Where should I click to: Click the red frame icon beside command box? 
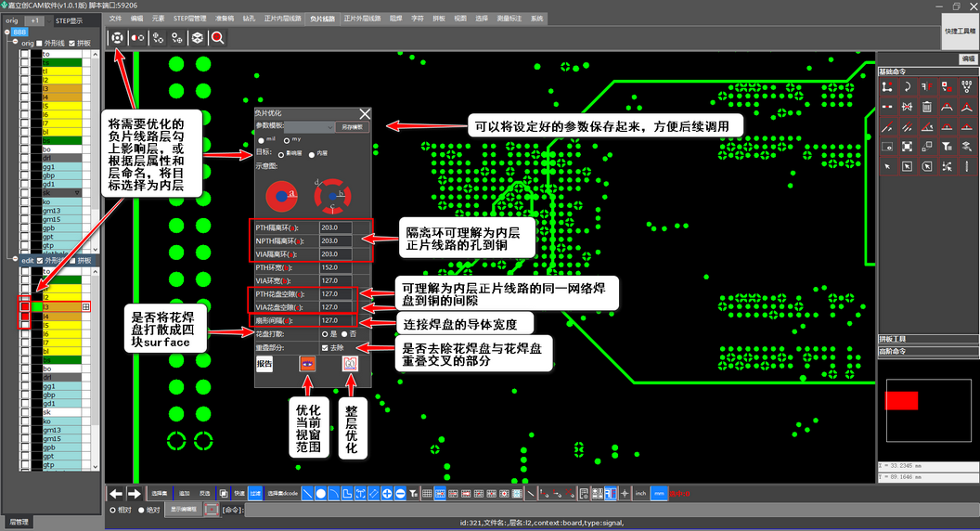[212, 509]
